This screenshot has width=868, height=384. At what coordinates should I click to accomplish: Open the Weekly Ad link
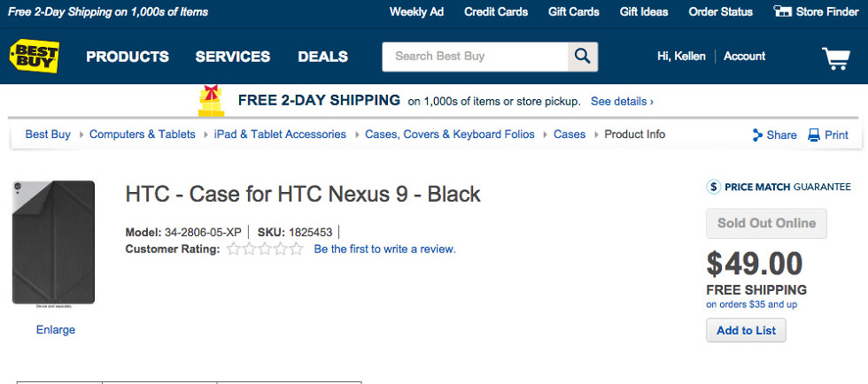click(x=417, y=12)
